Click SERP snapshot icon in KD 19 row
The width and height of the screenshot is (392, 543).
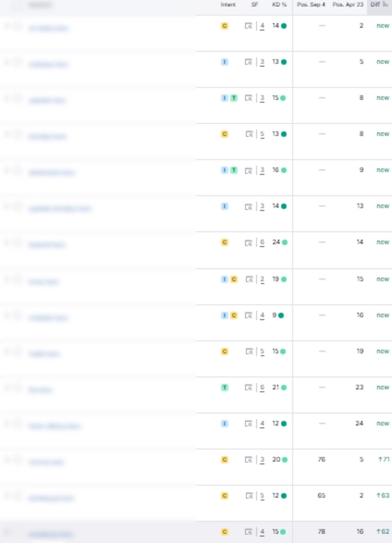[x=249, y=279]
